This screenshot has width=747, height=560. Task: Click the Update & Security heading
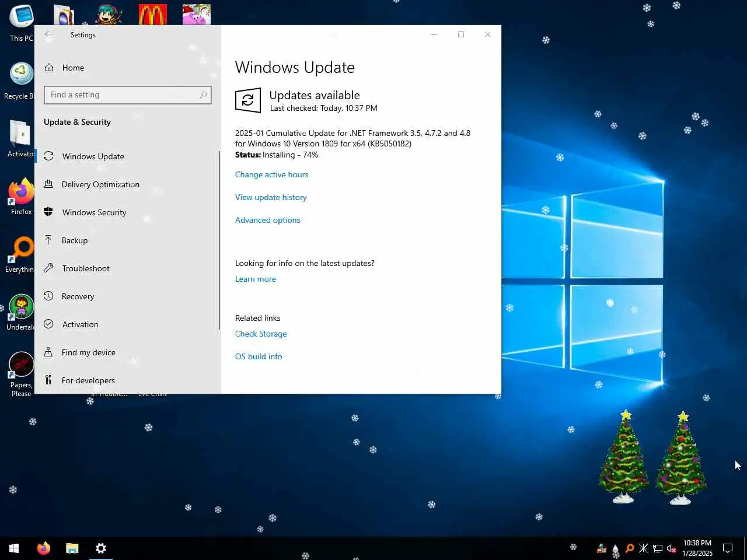coord(77,122)
